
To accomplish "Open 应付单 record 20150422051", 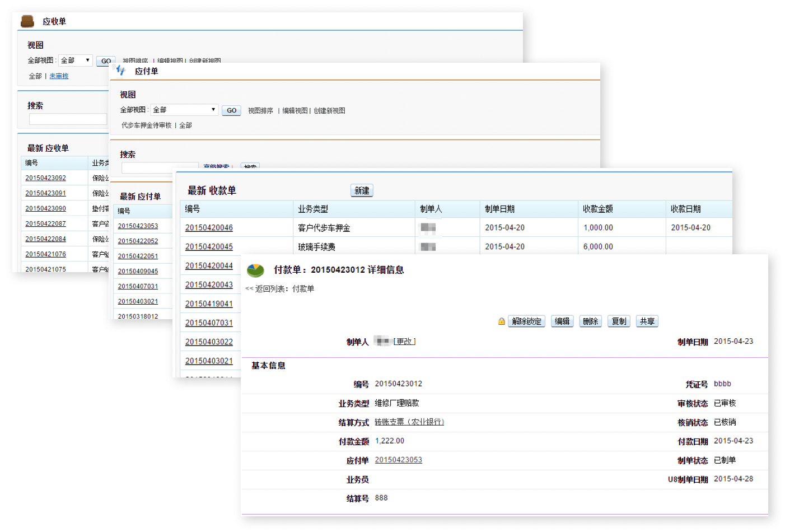I will coord(138,256).
